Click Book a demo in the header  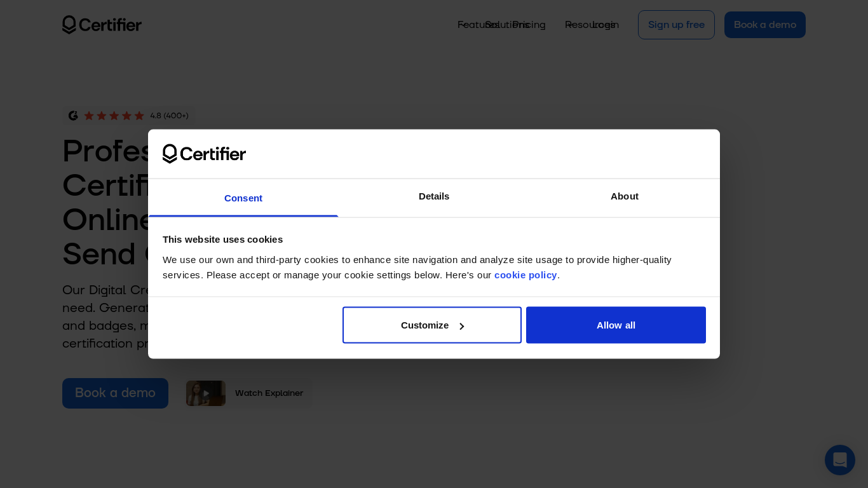(765, 25)
